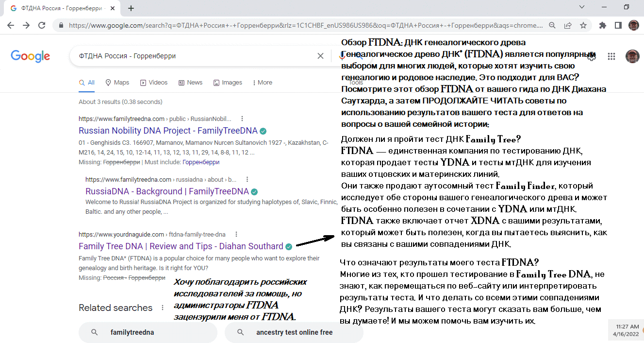Click the Genghisids C3 snippet text

(204, 147)
